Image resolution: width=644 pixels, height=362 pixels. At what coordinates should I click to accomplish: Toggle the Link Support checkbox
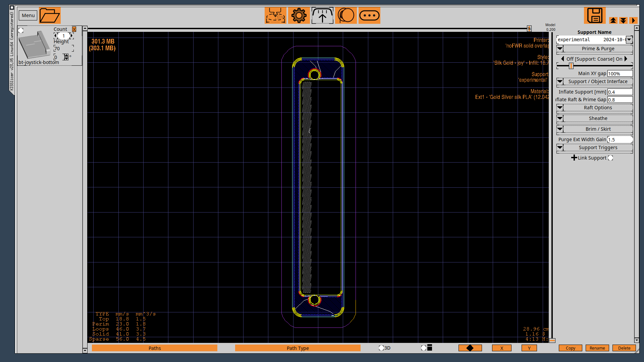(610, 158)
